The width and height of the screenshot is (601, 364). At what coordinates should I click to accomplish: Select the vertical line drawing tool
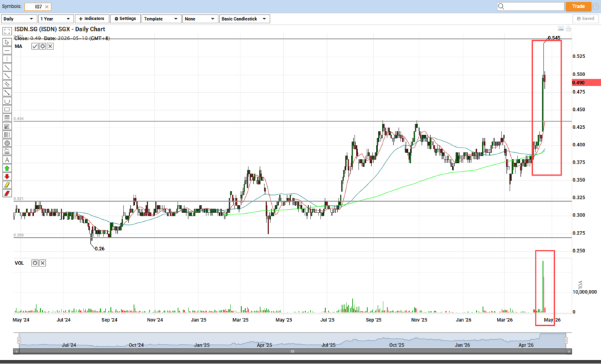(7, 59)
